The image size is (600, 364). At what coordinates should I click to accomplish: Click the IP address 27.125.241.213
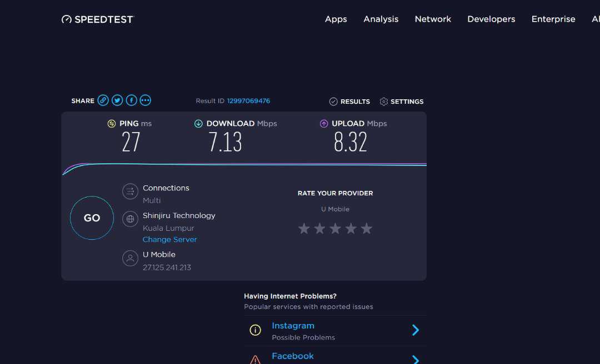[167, 267]
